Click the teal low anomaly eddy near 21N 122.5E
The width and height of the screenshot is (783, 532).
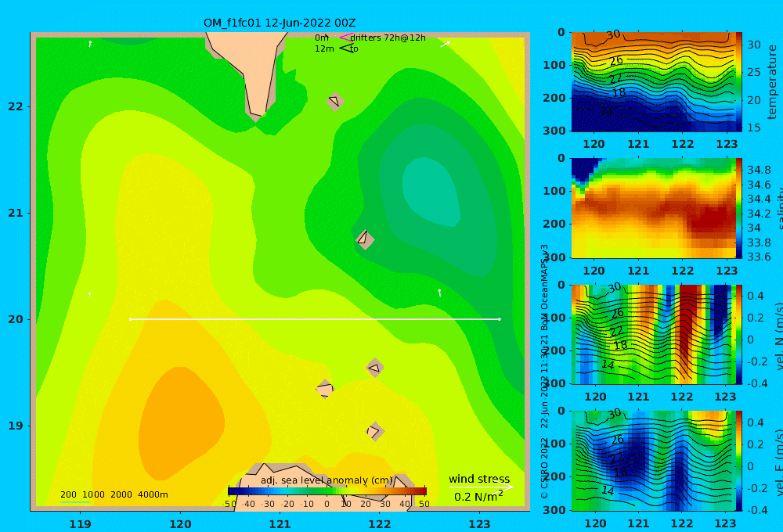click(431, 192)
